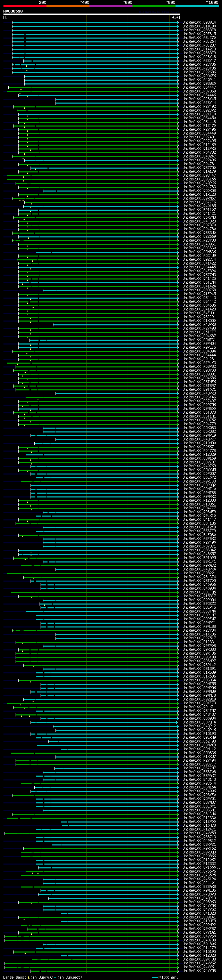Open hit UniRef100_Q9ZSJ5
Screen dimensions: 222x980
199,34
